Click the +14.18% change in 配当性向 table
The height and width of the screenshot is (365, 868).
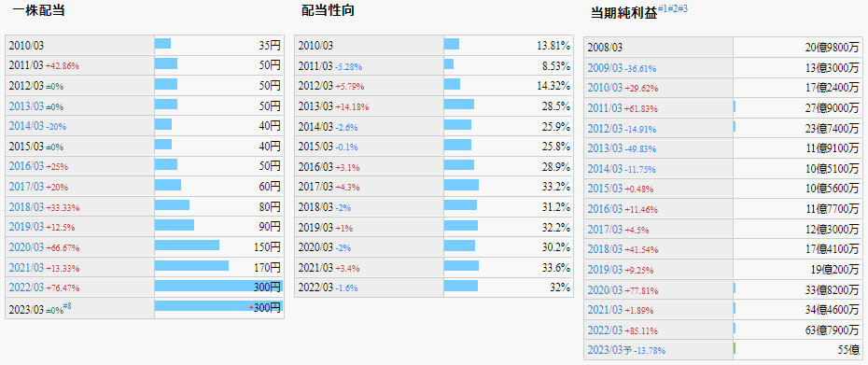pyautogui.click(x=352, y=107)
